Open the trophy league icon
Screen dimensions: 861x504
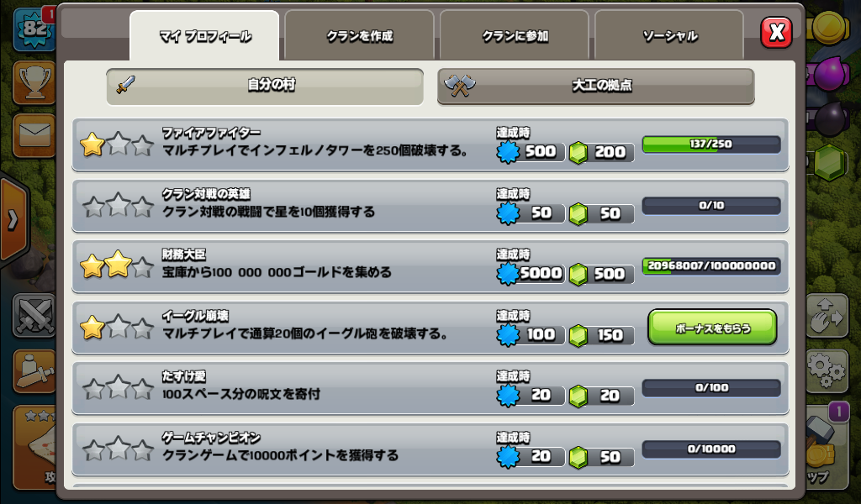pyautogui.click(x=34, y=82)
